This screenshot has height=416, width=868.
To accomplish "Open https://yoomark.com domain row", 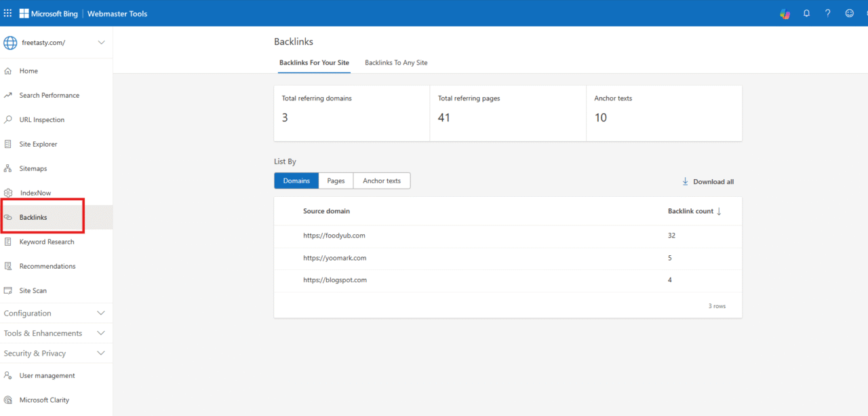I will coord(508,258).
